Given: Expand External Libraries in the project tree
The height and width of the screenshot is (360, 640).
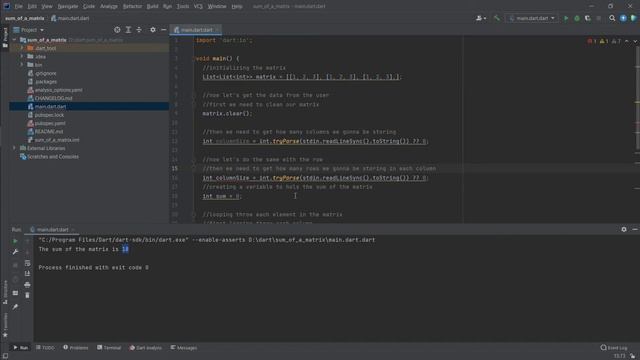Looking at the screenshot, I should click(x=14, y=148).
